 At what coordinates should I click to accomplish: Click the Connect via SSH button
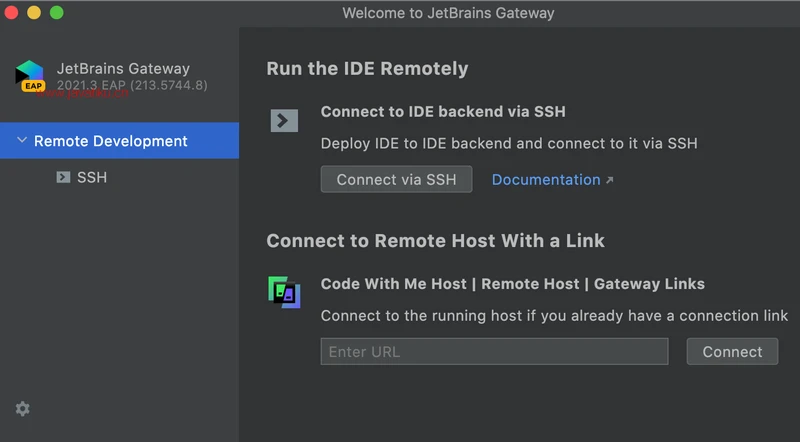[396, 179]
